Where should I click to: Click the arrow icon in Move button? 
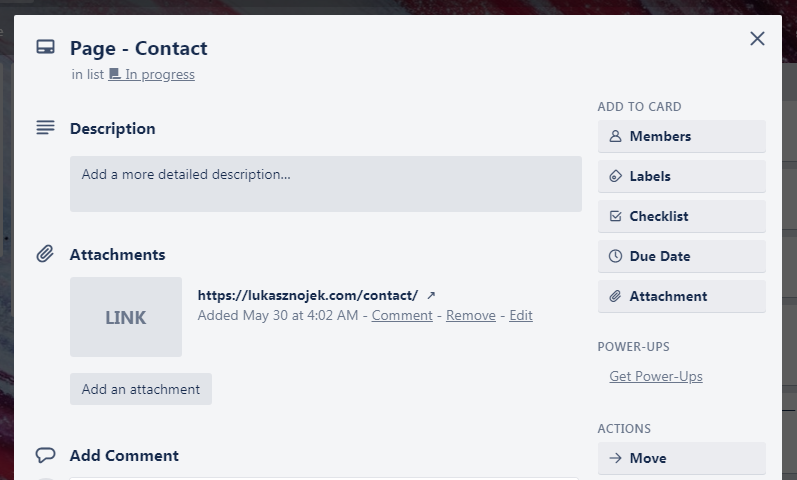pyautogui.click(x=615, y=458)
